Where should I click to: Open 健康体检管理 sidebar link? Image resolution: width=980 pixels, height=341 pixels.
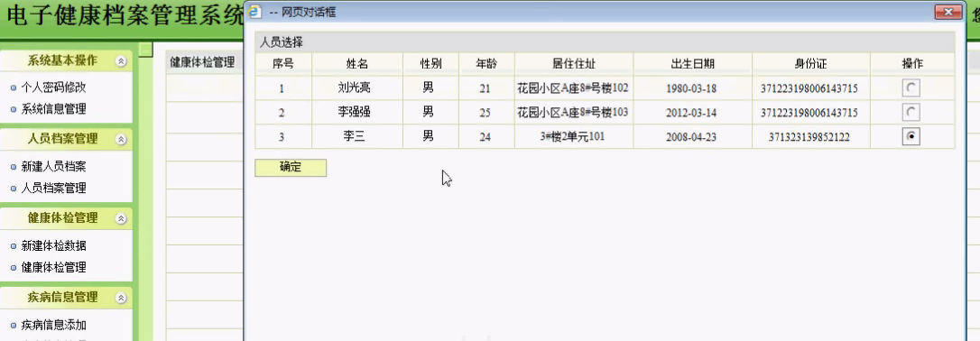54,267
